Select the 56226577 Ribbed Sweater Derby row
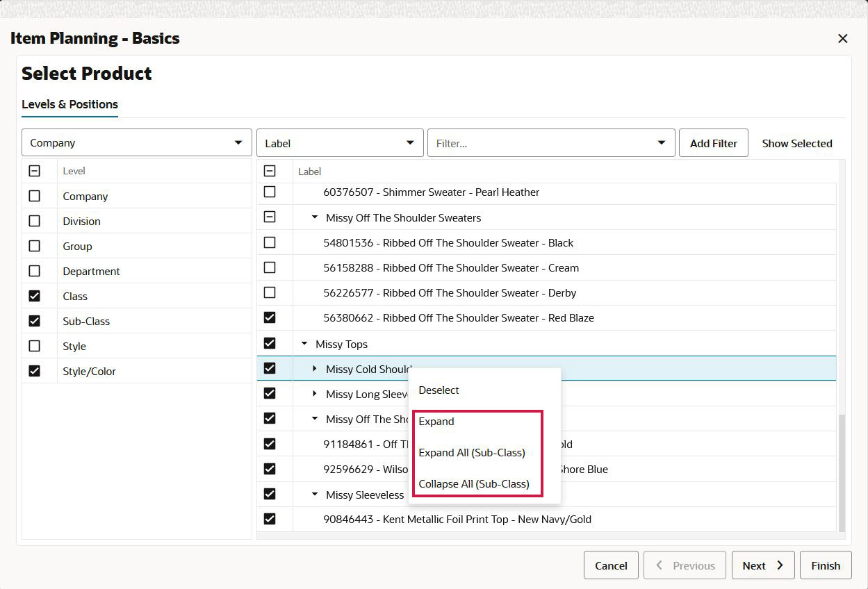Screen dimensions: 868x589 [546, 292]
